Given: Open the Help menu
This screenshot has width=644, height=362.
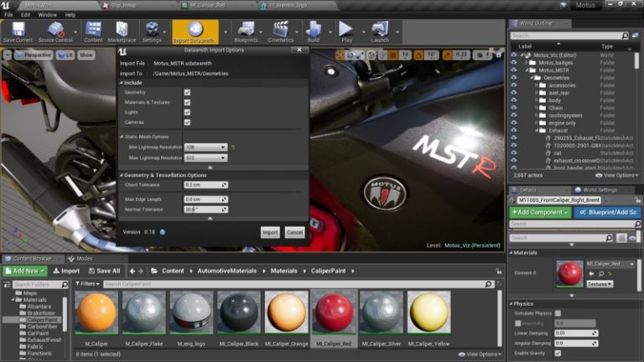Looking at the screenshot, I should coord(70,15).
